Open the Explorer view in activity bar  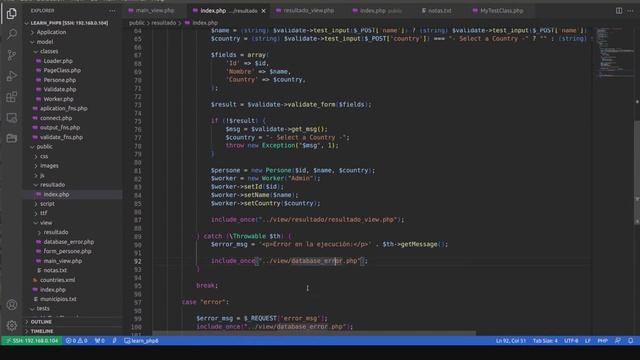(11, 13)
